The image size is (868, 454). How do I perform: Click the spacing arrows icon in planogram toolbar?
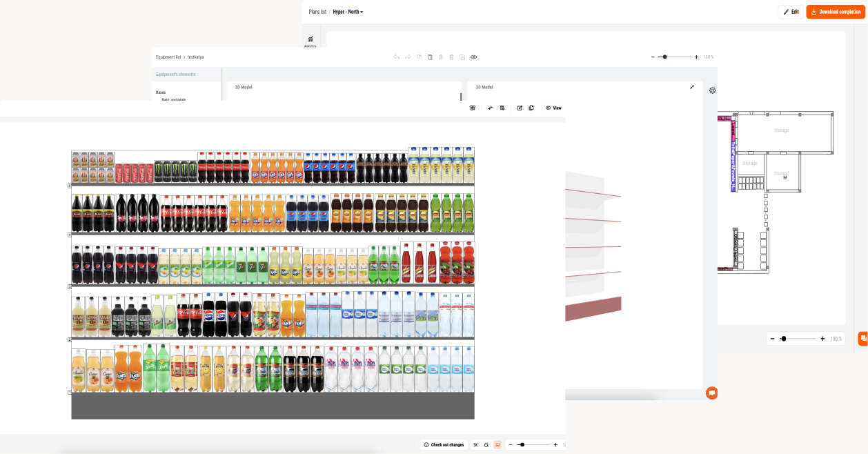(x=491, y=108)
